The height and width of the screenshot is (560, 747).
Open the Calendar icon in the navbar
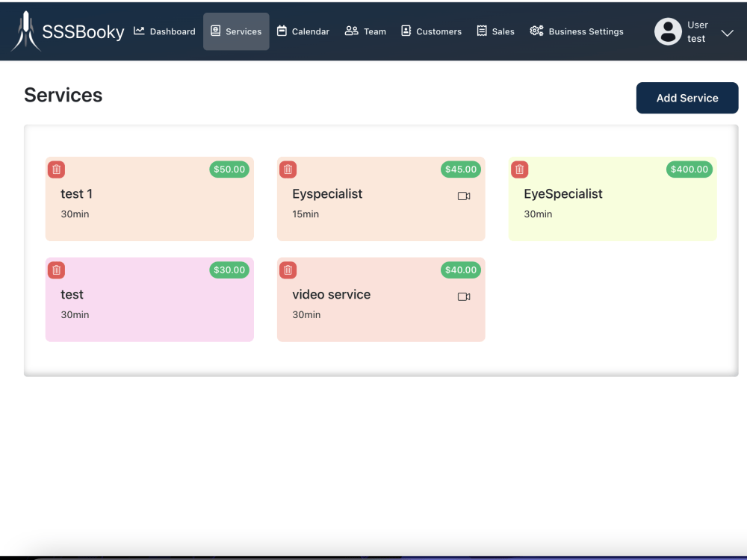coord(282,31)
